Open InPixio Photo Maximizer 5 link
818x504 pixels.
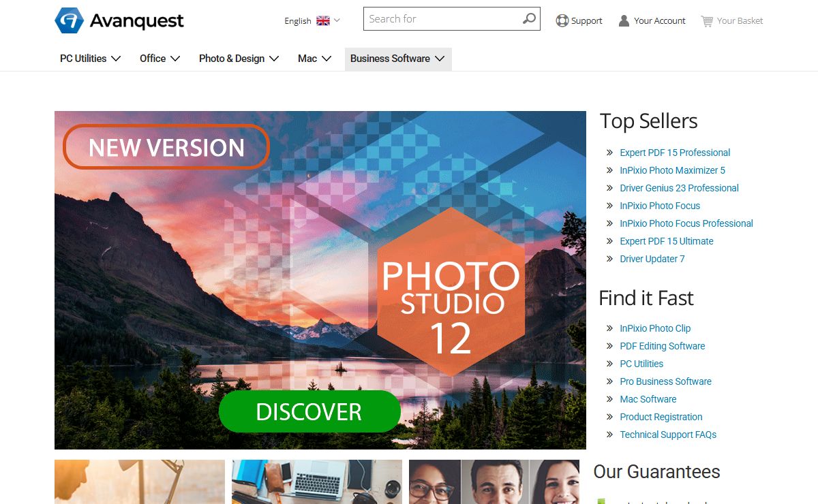[672, 170]
